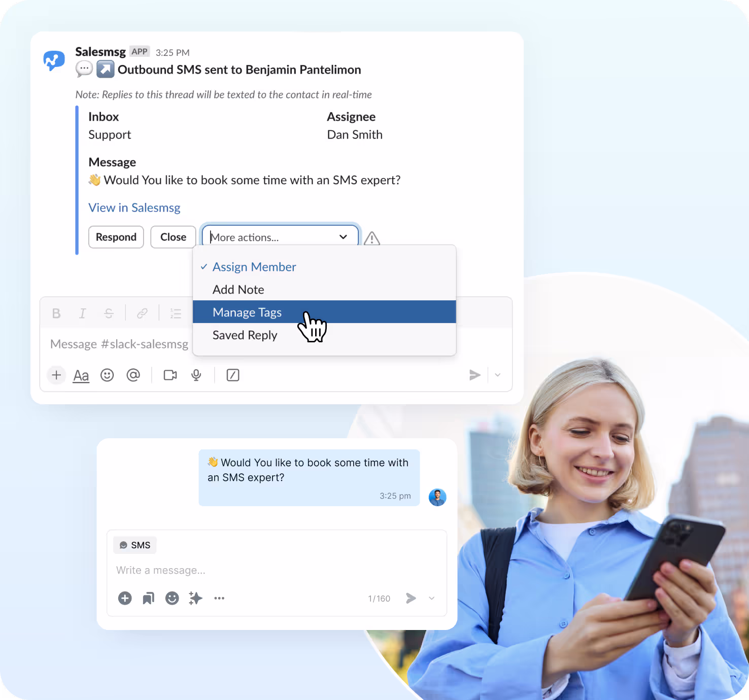The width and height of the screenshot is (749, 700).
Task: Click the outgoing SMS message bubble
Action: point(309,477)
